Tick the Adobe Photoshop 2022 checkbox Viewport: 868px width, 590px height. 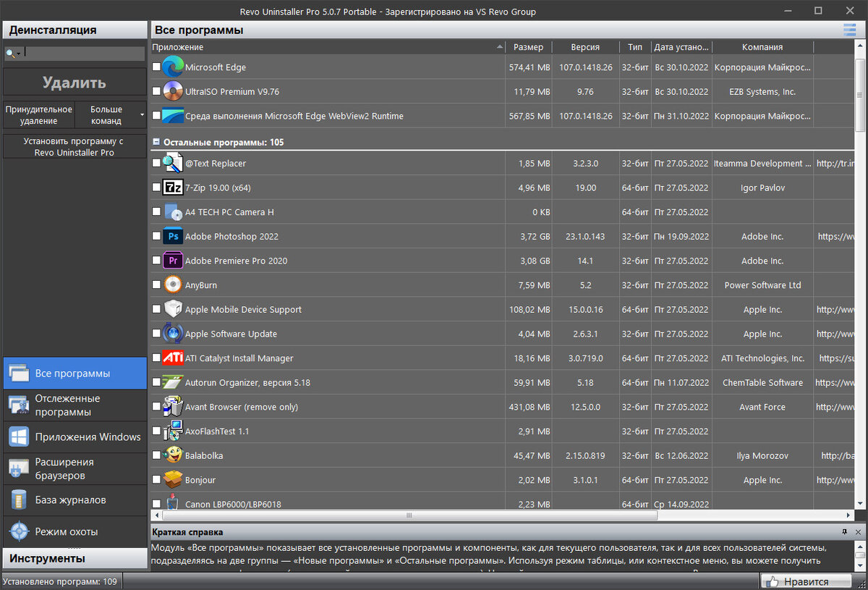coord(156,236)
